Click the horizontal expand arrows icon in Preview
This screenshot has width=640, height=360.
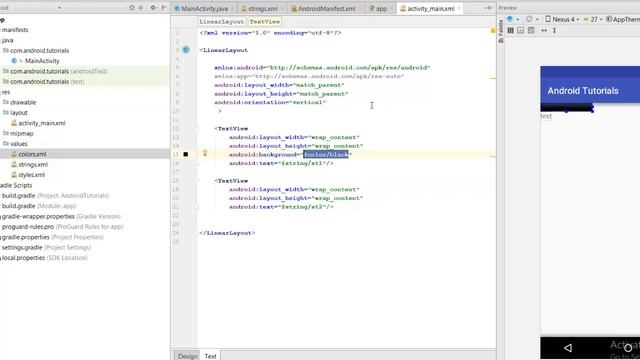(x=544, y=31)
